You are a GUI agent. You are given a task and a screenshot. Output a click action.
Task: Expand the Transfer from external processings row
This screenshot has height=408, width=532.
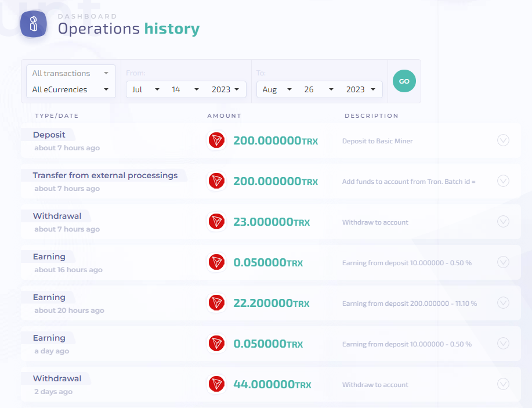pyautogui.click(x=503, y=181)
